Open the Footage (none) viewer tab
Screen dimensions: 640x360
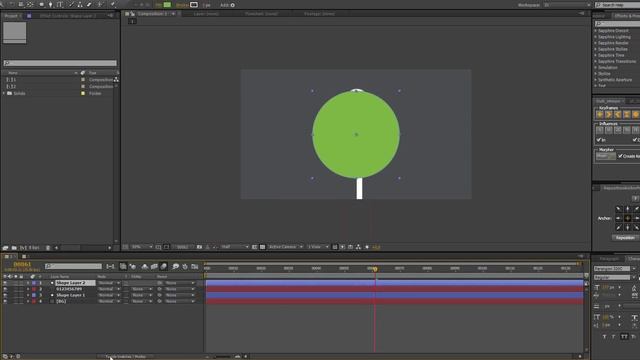pos(319,14)
